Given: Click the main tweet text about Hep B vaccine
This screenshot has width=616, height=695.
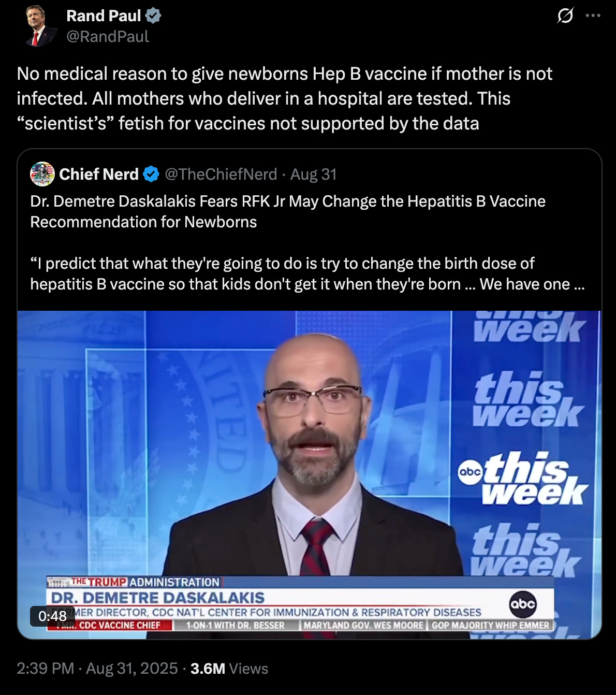Looking at the screenshot, I should pos(285,98).
